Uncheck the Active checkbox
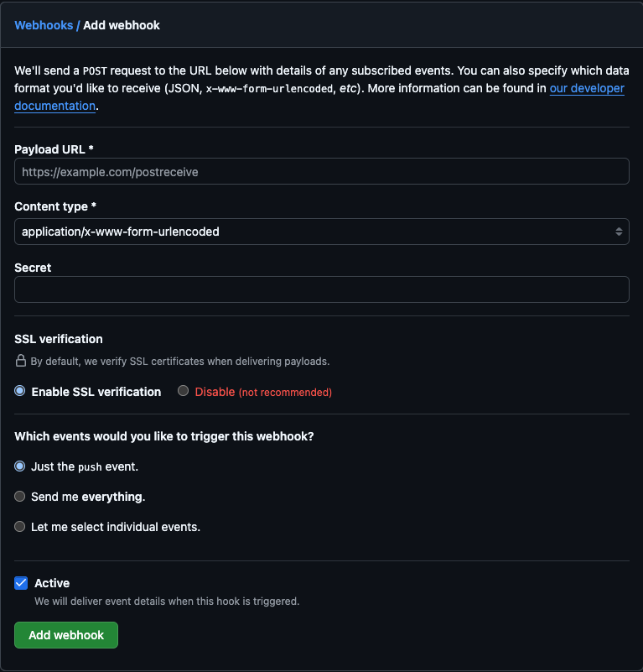Viewport: 643px width, 672px height. tap(20, 582)
